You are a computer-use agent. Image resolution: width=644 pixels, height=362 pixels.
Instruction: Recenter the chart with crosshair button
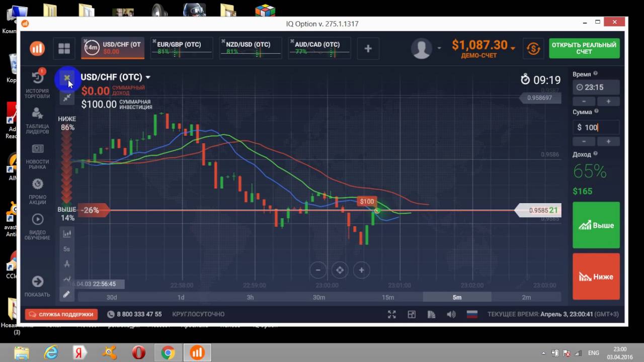(340, 270)
